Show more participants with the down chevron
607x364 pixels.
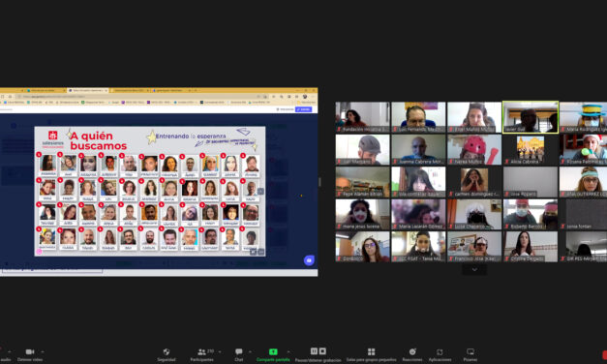474,269
